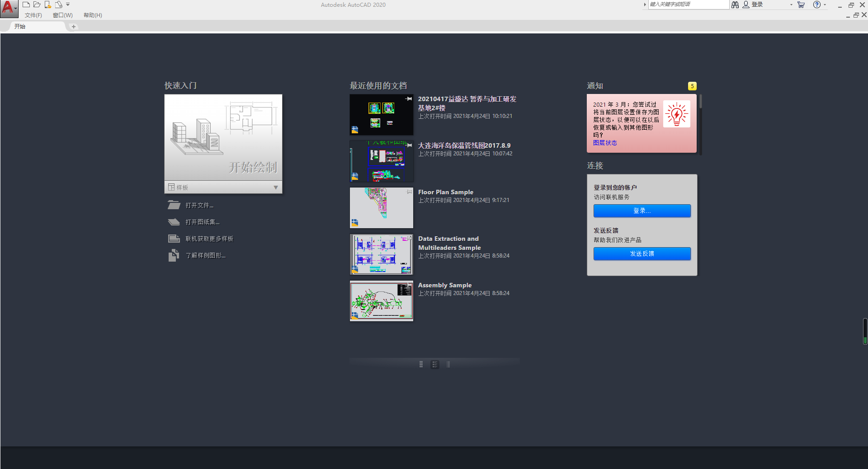Expand the arrow left of the search box
This screenshot has width=868, height=469.
tap(645, 5)
